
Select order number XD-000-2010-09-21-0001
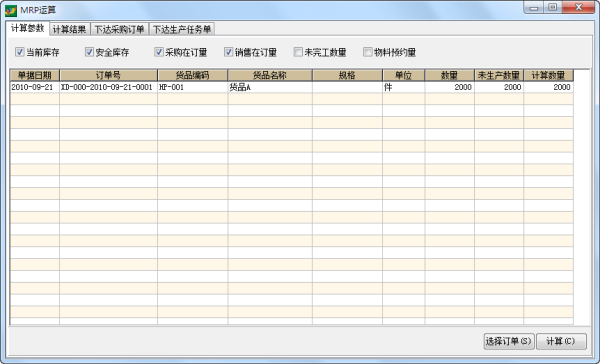pos(108,87)
